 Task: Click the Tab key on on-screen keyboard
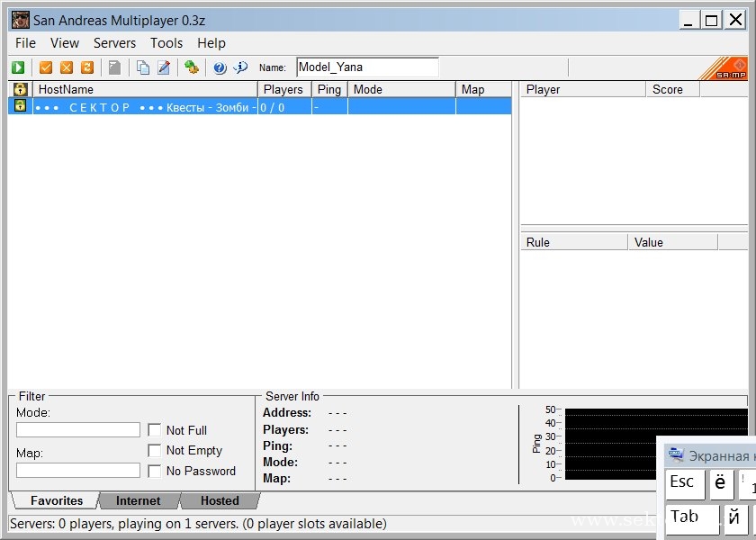(x=692, y=519)
